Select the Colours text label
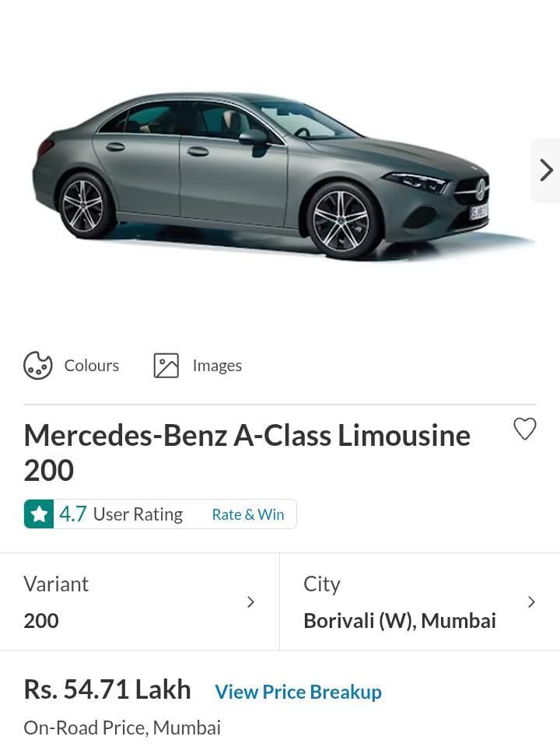 (x=92, y=366)
